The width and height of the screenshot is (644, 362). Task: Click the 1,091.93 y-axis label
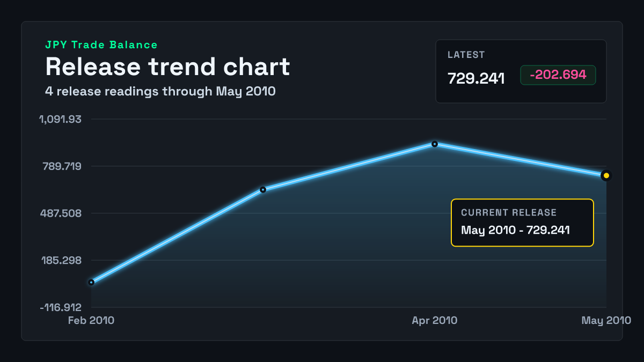pos(60,119)
